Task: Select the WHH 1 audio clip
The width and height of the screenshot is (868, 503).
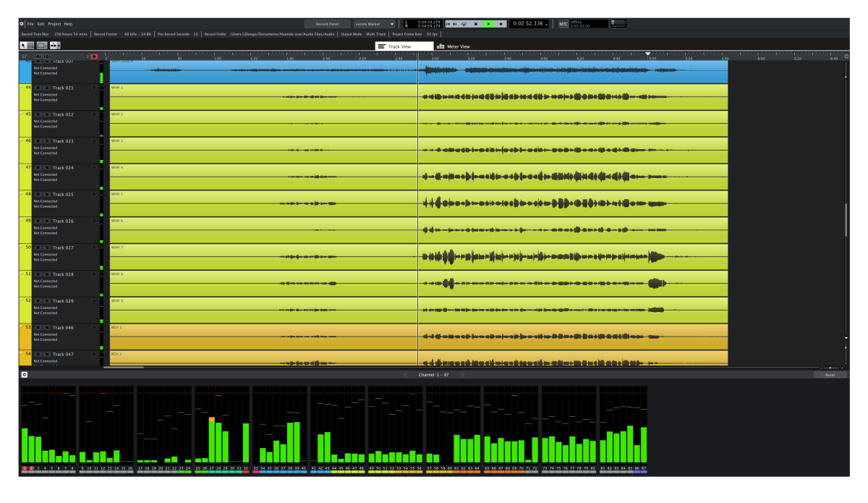Action: pyautogui.click(x=418, y=97)
